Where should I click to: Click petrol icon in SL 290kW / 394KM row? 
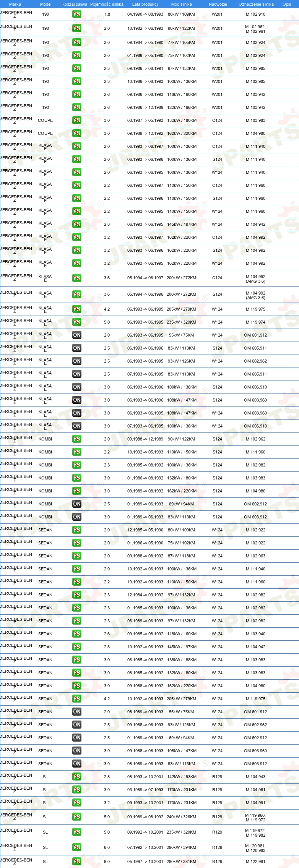pyautogui.click(x=76, y=847)
